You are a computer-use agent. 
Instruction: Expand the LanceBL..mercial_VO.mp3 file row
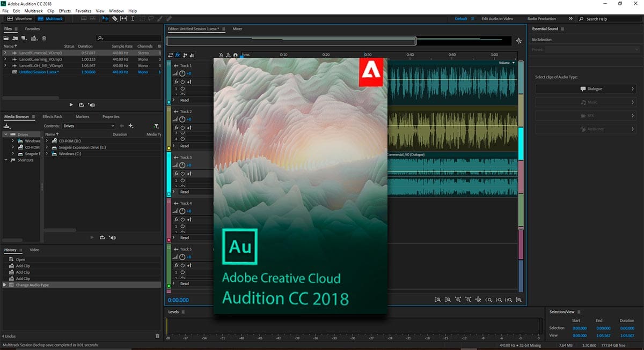tap(5, 53)
